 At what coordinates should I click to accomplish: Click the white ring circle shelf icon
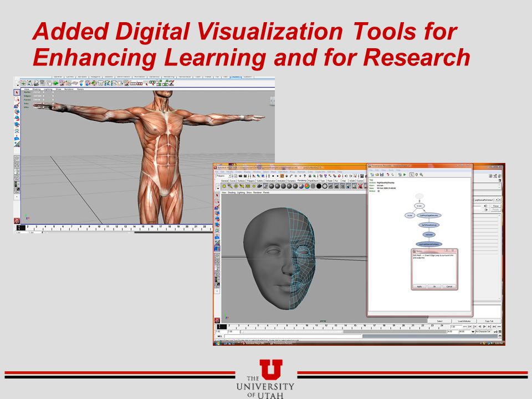(325, 186)
